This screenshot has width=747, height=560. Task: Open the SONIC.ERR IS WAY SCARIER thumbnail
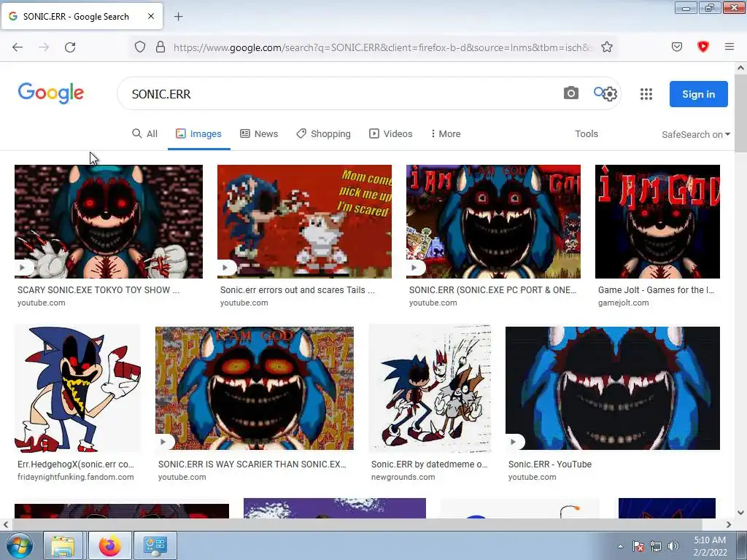[255, 388]
